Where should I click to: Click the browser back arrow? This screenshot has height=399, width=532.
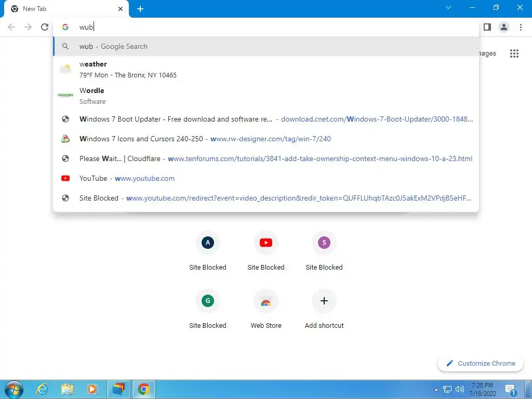pos(11,27)
